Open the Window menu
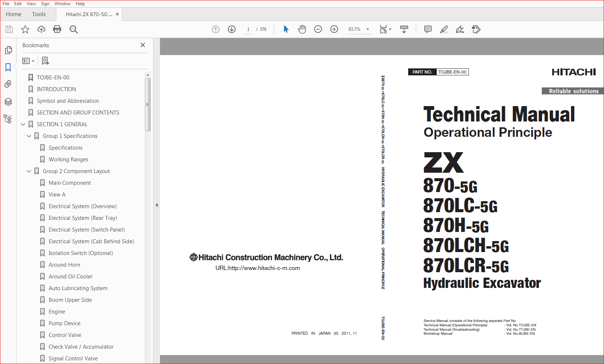The image size is (604, 364). (63, 4)
